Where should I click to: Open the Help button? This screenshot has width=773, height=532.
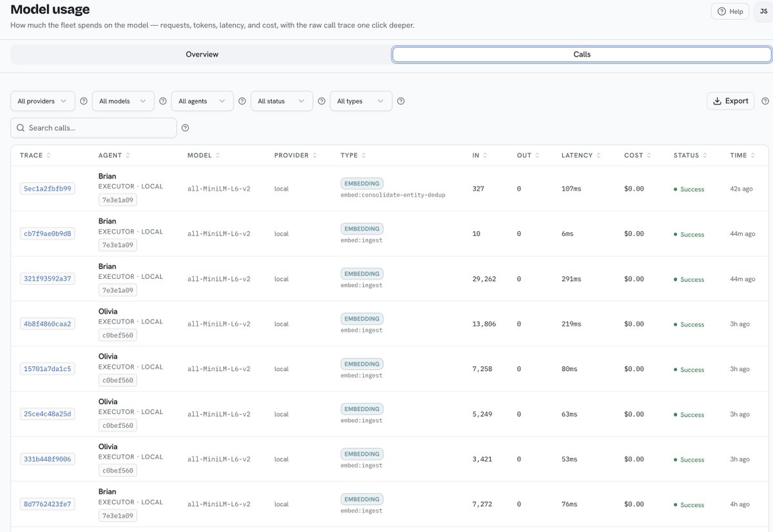(730, 12)
